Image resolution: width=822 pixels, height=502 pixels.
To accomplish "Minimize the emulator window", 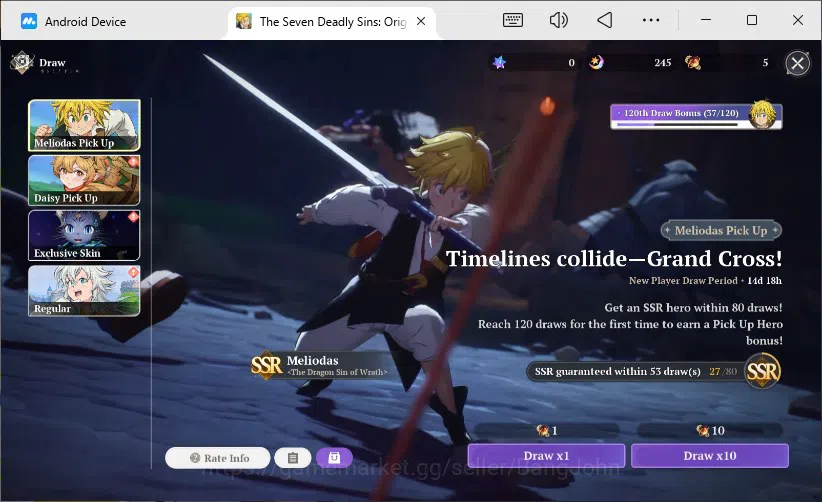I will click(706, 20).
